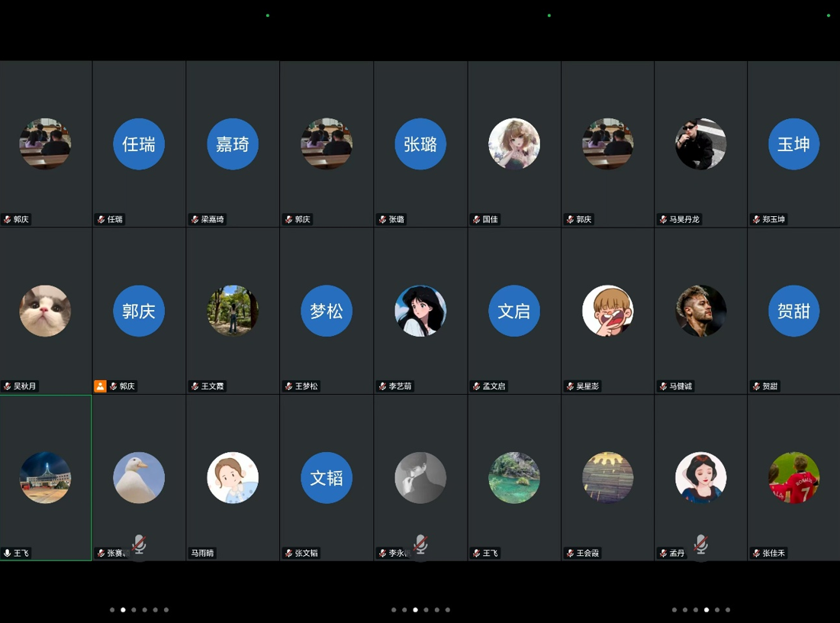This screenshot has height=623, width=840.
Task: Open the white duck avatar tile
Action: tap(139, 478)
